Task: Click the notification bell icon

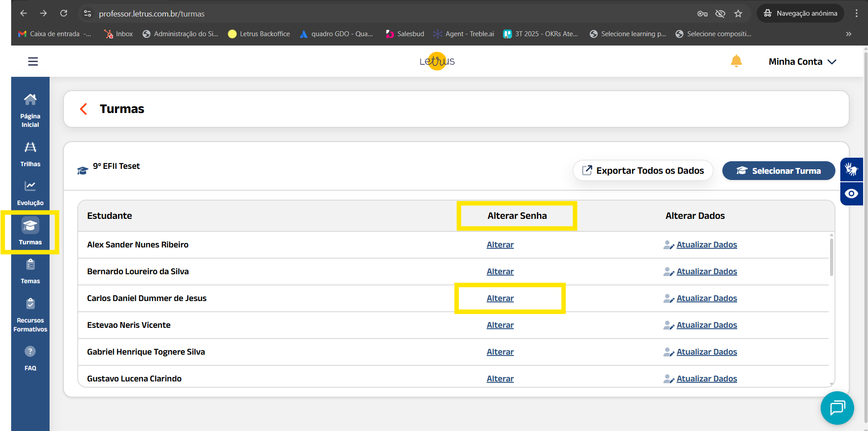Action: 736,61
